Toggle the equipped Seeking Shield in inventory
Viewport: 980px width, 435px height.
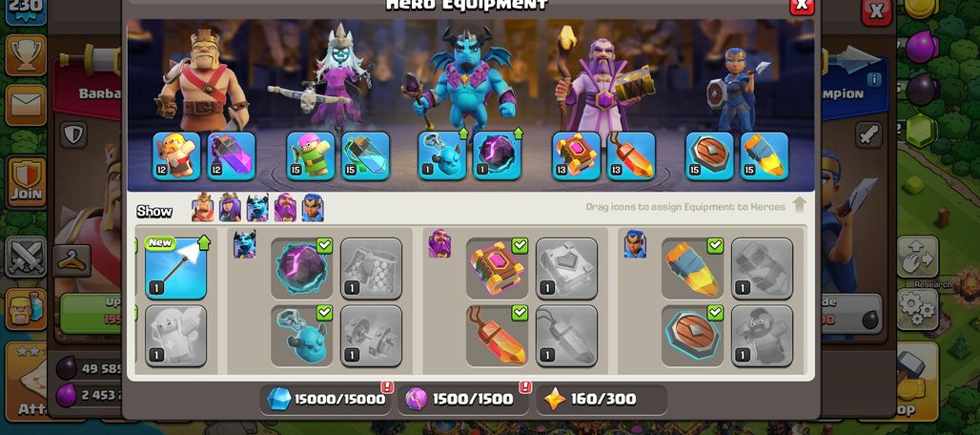pos(692,336)
